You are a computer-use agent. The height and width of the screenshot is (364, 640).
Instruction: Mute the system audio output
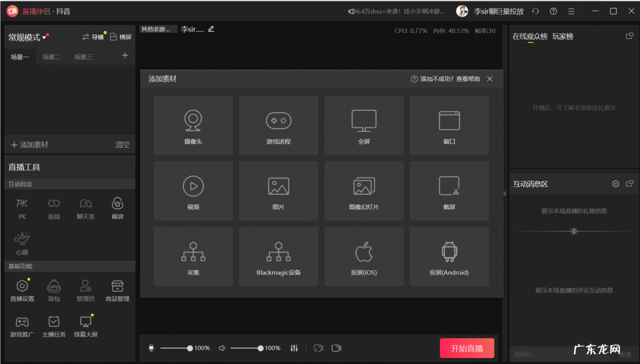pyautogui.click(x=221, y=347)
